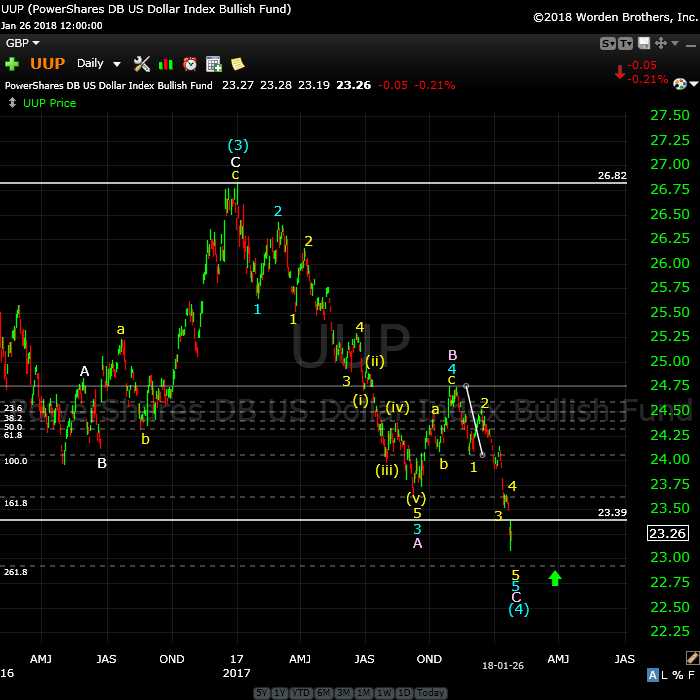Viewport: 700px width, 700px height.
Task: Toggle the A arithmetic scale option
Action: (x=652, y=675)
